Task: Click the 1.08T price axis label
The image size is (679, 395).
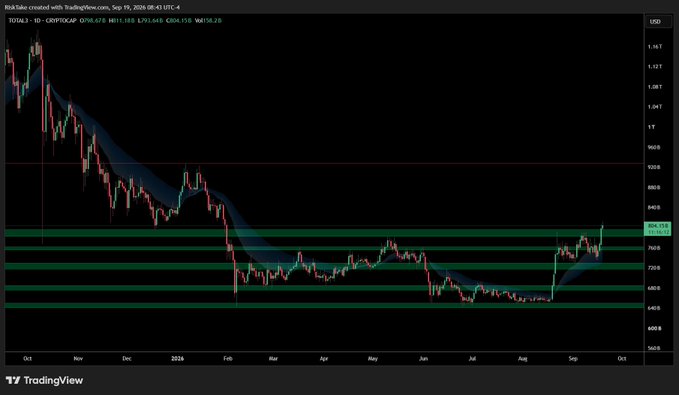Action: pos(655,87)
